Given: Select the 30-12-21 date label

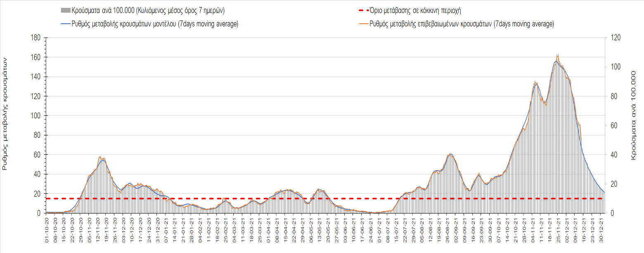Looking at the screenshot, I should (601, 231).
